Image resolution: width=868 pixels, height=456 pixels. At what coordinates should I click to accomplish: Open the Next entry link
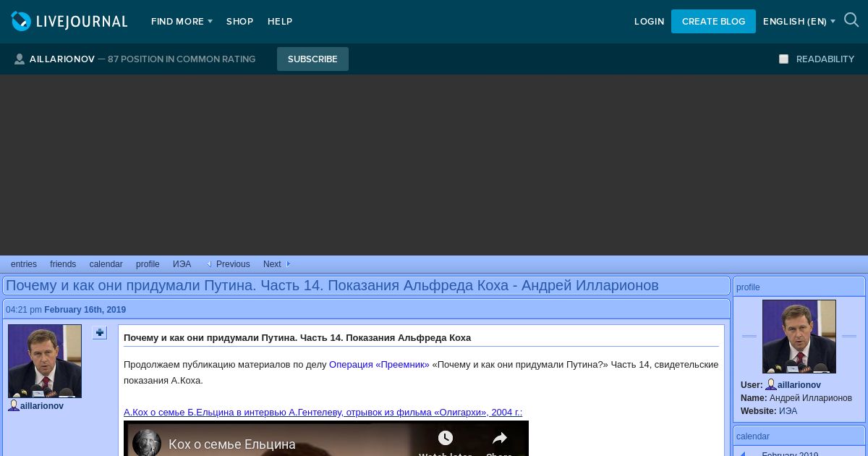tap(272, 264)
